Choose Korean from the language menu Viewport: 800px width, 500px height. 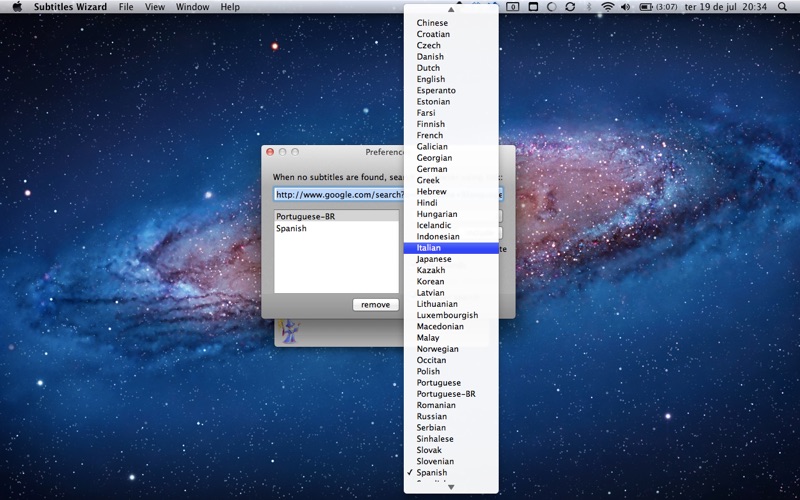tap(451, 282)
